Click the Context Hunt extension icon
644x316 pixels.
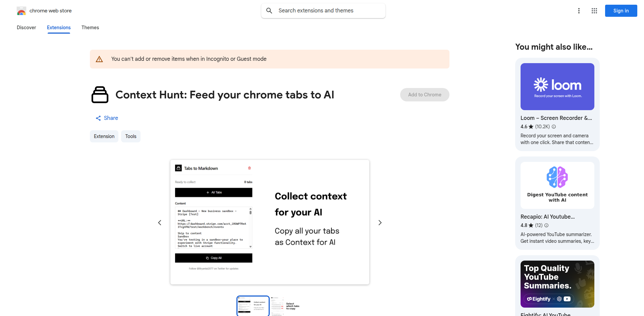(100, 95)
